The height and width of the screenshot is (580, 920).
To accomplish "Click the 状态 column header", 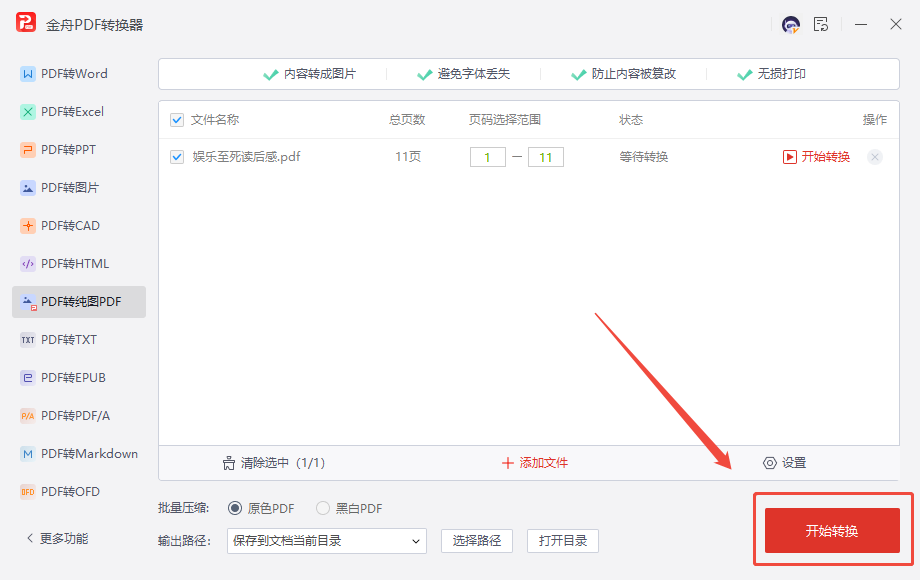I will tap(631, 120).
